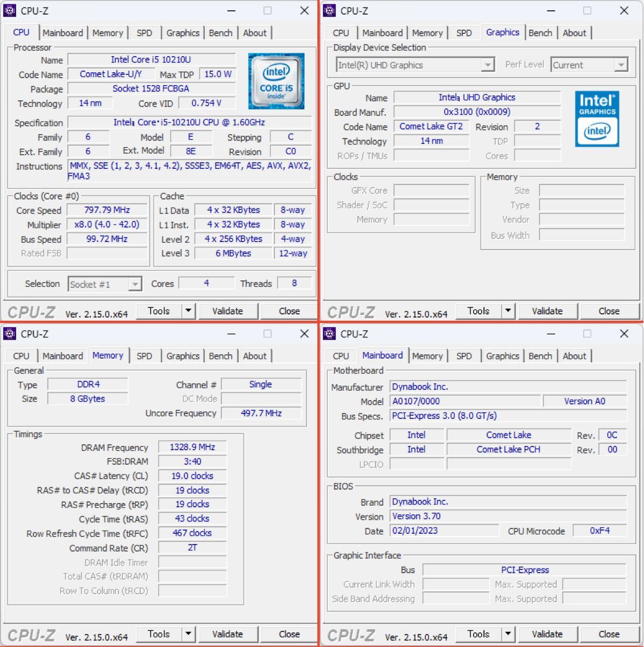Image resolution: width=644 pixels, height=647 pixels.
Task: Click the Board Manuf. value "0x3100 (0x0009)"
Action: click(477, 112)
